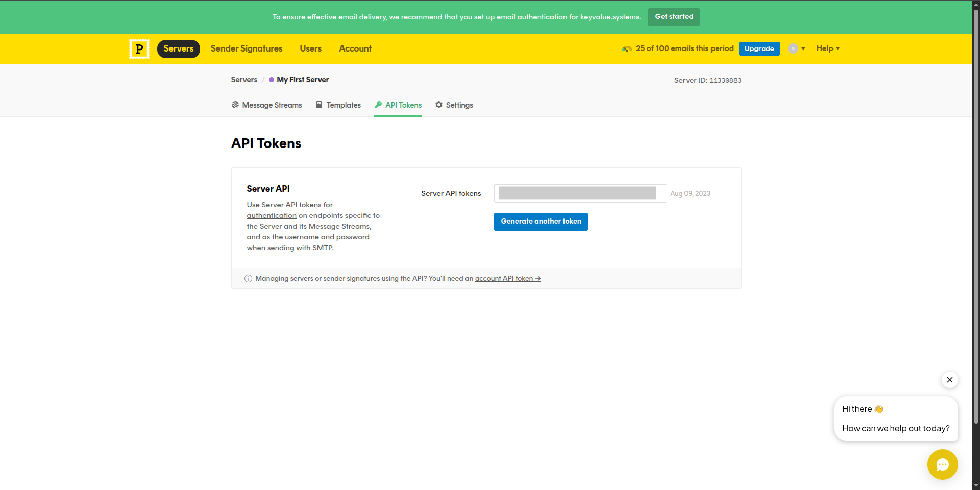Click the info icon beside the API note
Viewport: 980px width, 490px height.
tap(248, 278)
